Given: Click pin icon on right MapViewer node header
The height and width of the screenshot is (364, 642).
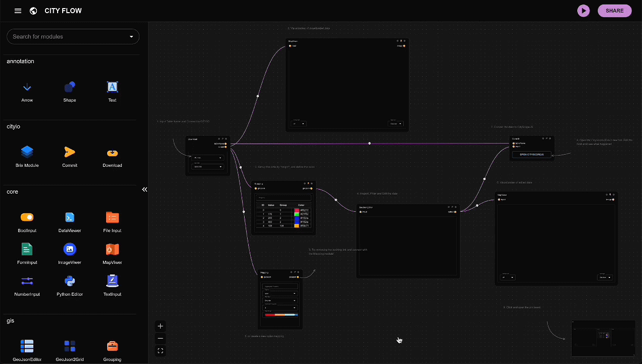Looking at the screenshot, I should (610, 195).
